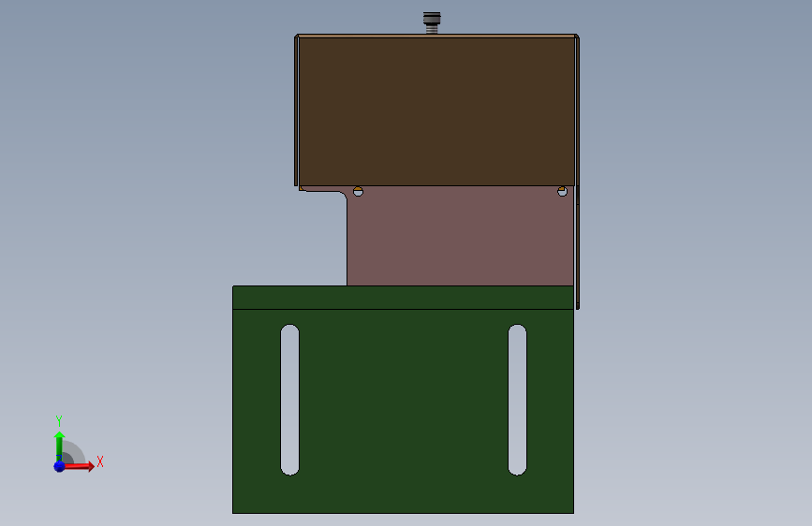Viewport: 812px width, 526px height.
Task: Pick the right elongated slot in green bracket
Action: click(x=517, y=400)
